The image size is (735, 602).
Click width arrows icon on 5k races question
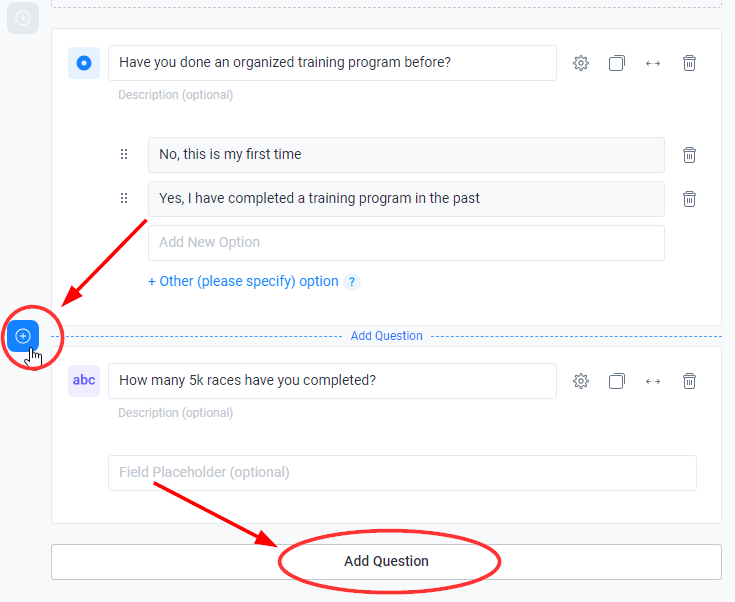[653, 381]
